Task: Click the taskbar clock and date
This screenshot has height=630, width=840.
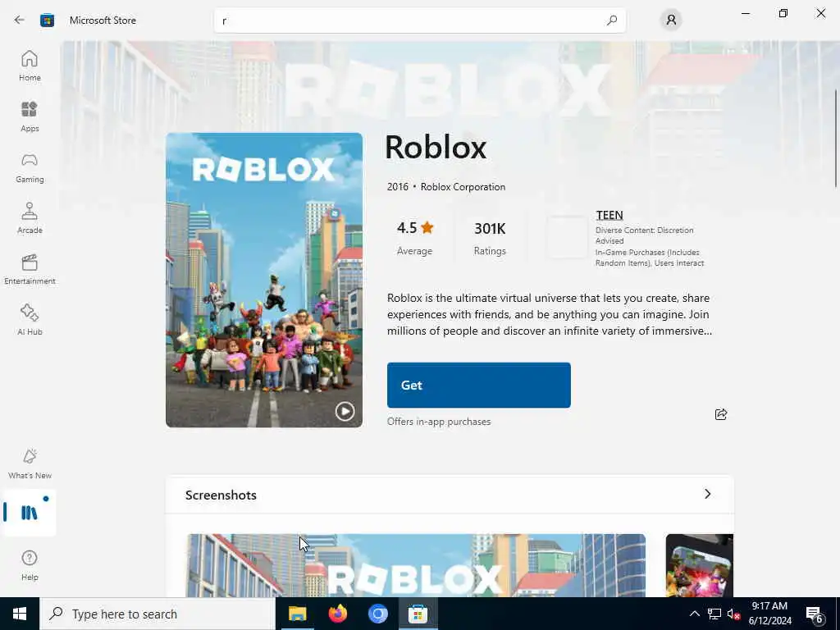Action: pyautogui.click(x=769, y=614)
